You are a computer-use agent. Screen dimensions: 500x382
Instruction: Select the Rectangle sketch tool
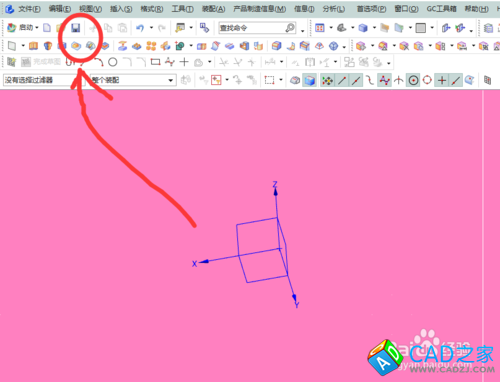(155, 62)
